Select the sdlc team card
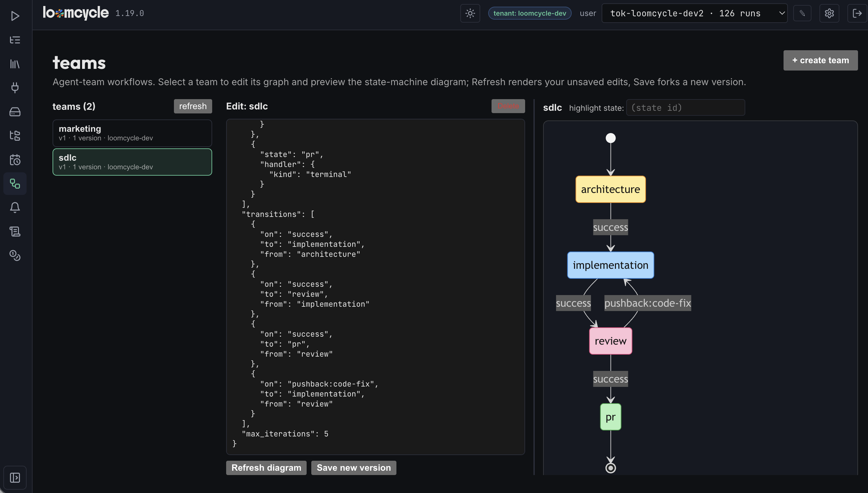The width and height of the screenshot is (868, 493). (132, 162)
